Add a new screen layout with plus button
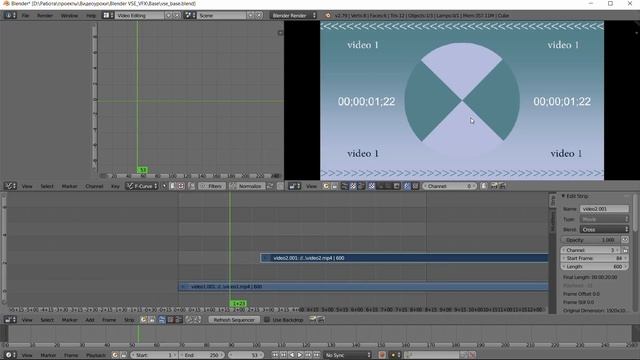Viewport: 640px width, 360px height. point(168,16)
